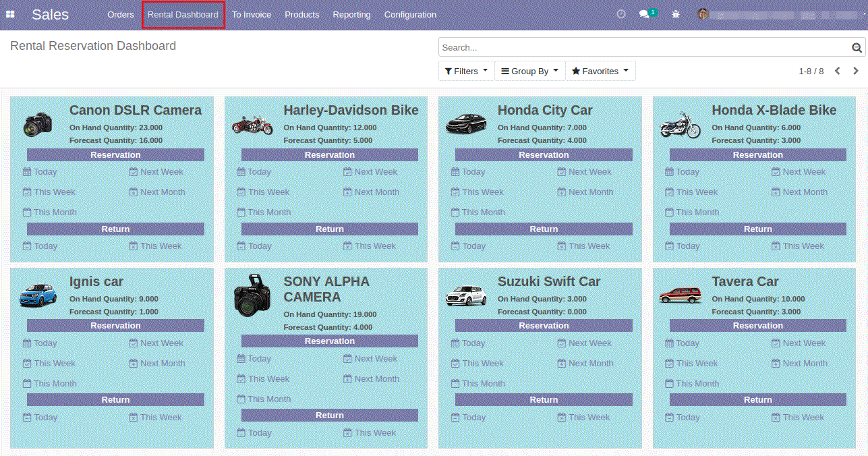Image resolution: width=868 pixels, height=456 pixels.
Task: Click SONY ALPHA reservation This Week calendar icon
Action: coord(241,379)
